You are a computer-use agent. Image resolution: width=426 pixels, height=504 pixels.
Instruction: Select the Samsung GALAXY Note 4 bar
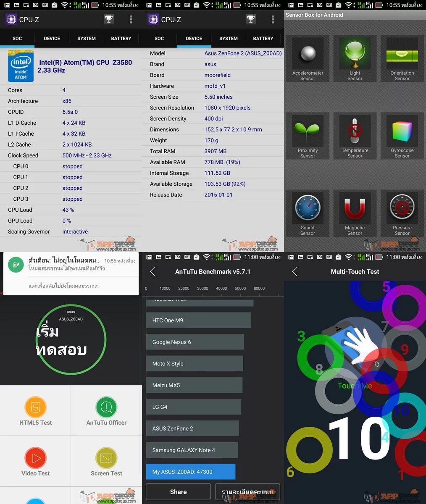click(x=192, y=450)
